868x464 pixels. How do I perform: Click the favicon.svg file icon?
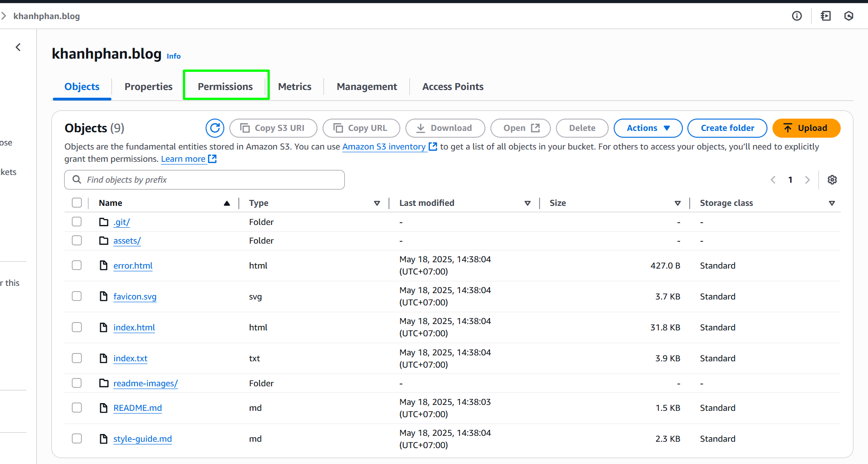point(104,296)
